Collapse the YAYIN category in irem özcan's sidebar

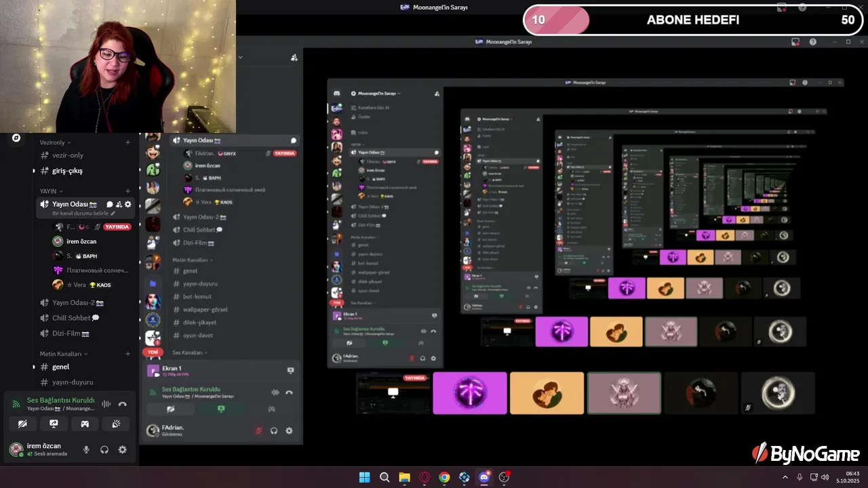pos(51,191)
